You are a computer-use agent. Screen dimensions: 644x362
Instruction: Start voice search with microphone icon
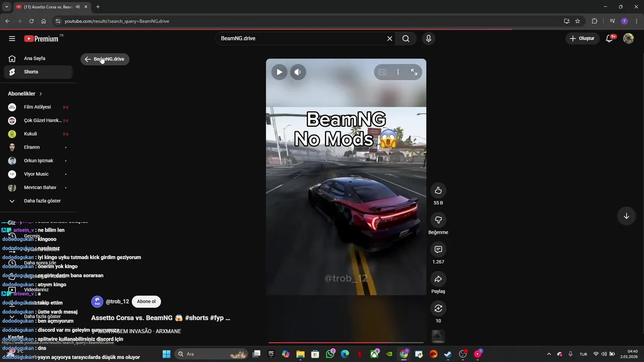click(429, 39)
